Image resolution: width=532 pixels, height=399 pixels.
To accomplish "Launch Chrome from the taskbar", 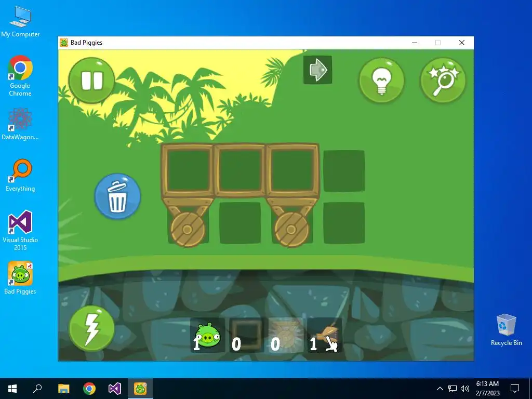I will coord(89,389).
